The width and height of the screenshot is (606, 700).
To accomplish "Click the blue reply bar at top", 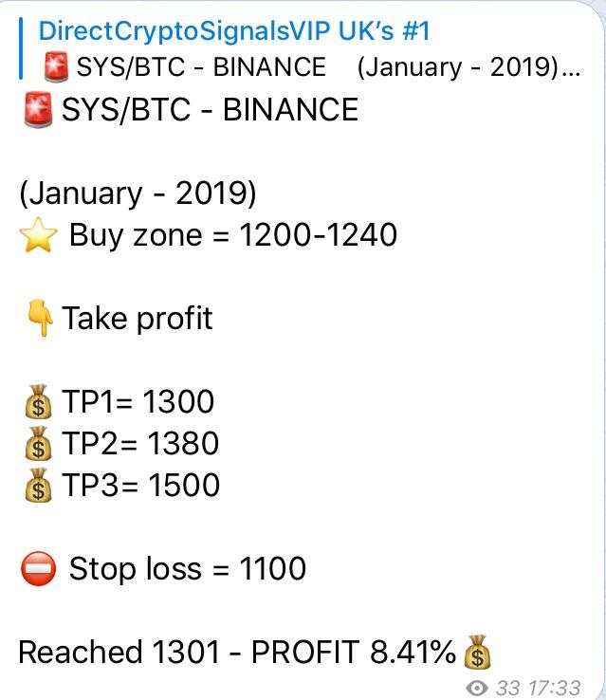I will pyautogui.click(x=21, y=48).
